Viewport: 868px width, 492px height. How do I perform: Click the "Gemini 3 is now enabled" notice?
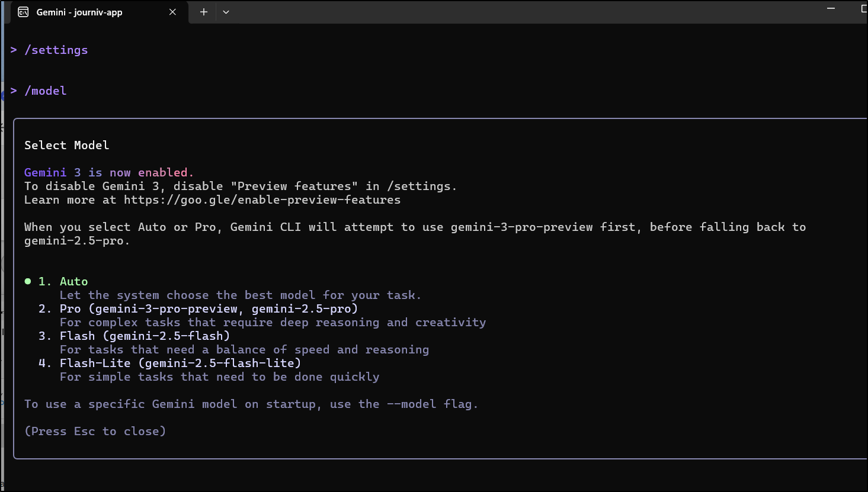coord(109,172)
